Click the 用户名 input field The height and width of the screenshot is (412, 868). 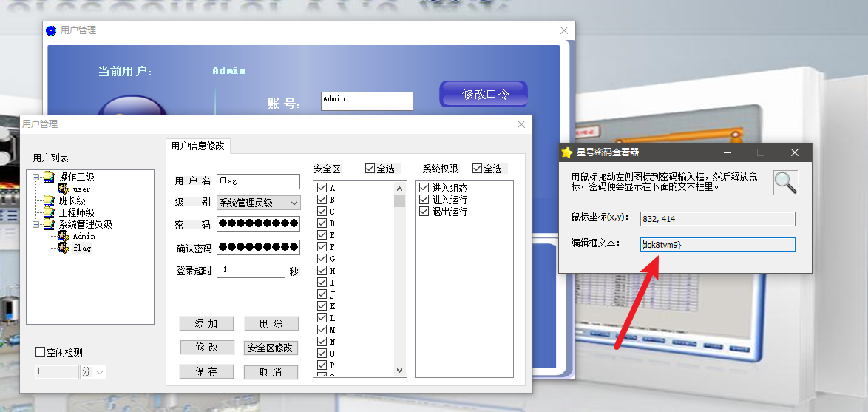tap(258, 181)
